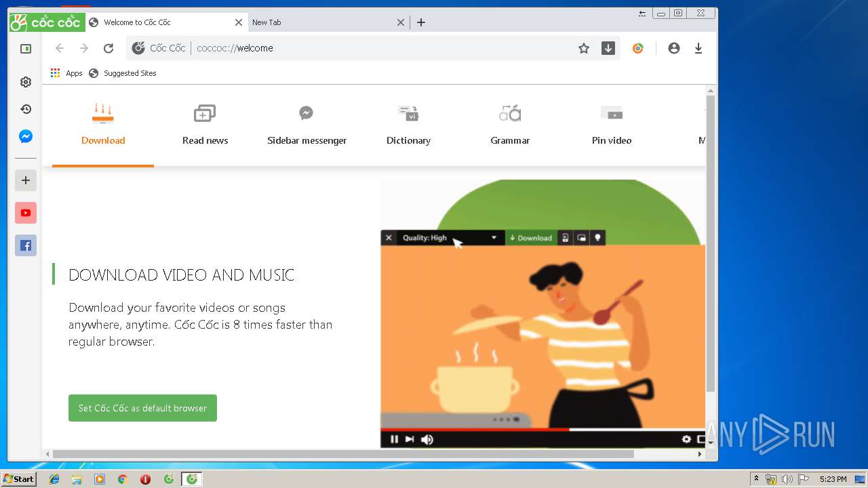Click the video progress bar
Screen dimensions: 868x488
click(542, 429)
